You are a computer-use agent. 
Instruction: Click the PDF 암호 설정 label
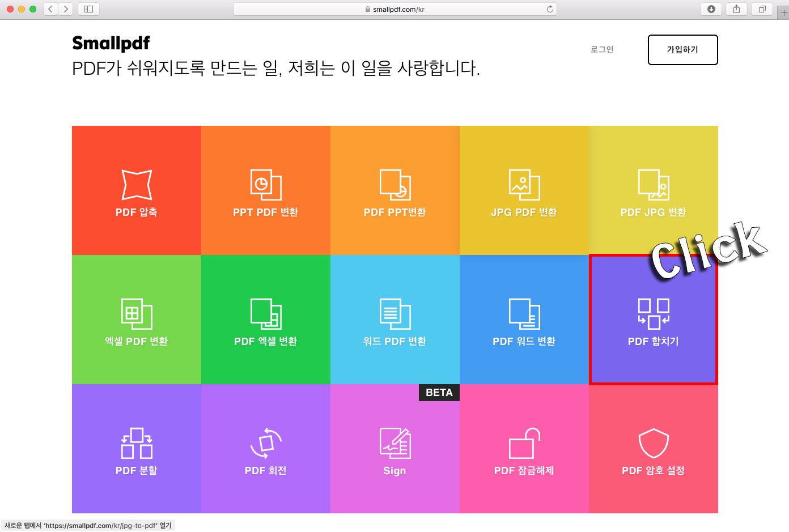[654, 471]
